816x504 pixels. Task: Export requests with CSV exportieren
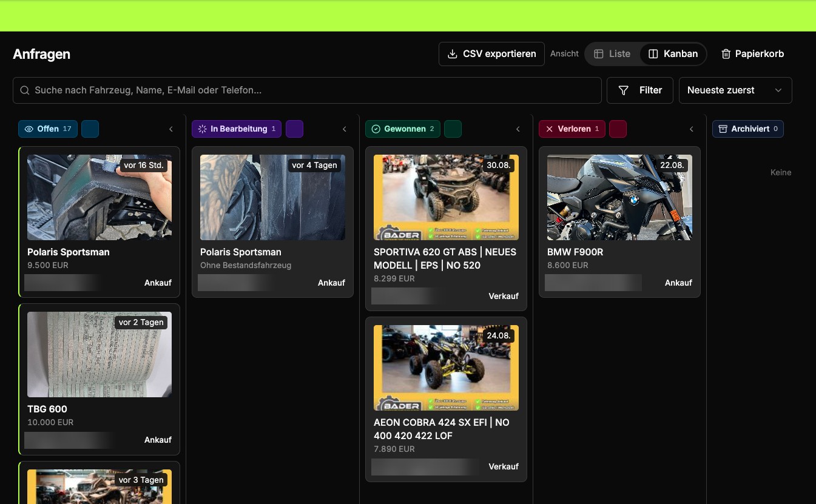pyautogui.click(x=491, y=54)
